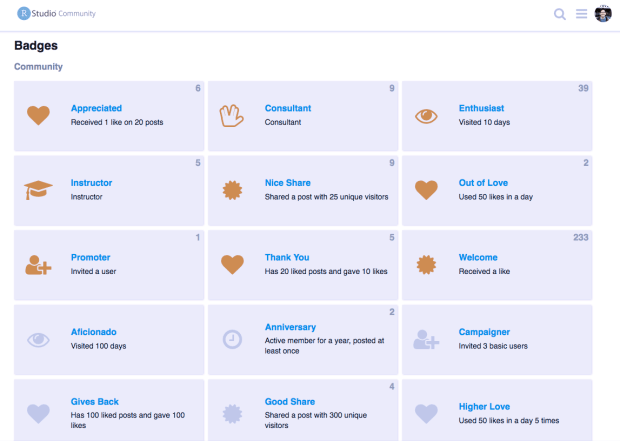Select the Good Share badge title
Image resolution: width=620 pixels, height=441 pixels.
click(290, 402)
